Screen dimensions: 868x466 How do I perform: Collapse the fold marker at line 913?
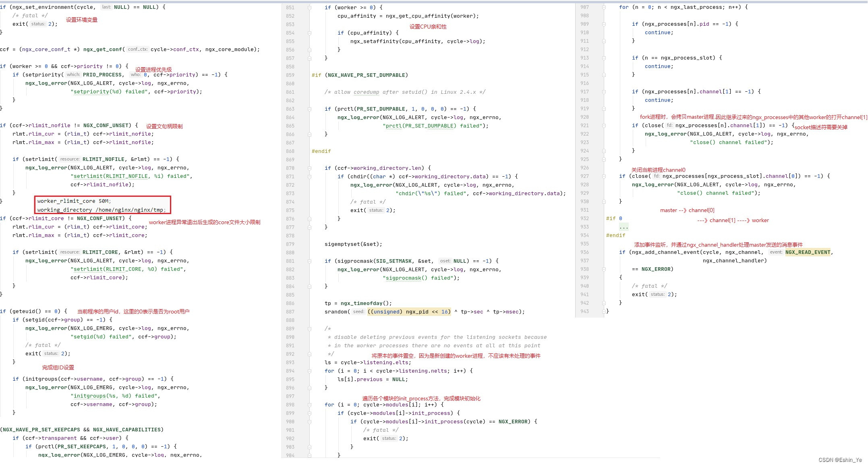pos(604,58)
